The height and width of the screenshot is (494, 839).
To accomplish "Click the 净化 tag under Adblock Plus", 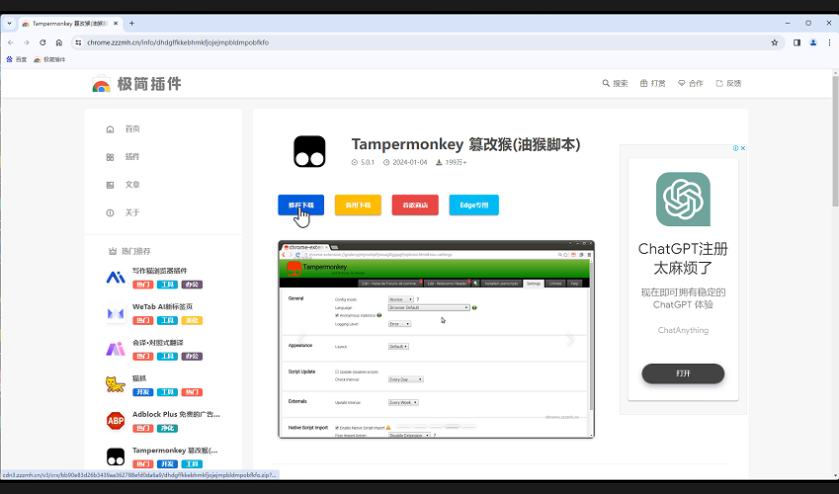I will coord(167,428).
